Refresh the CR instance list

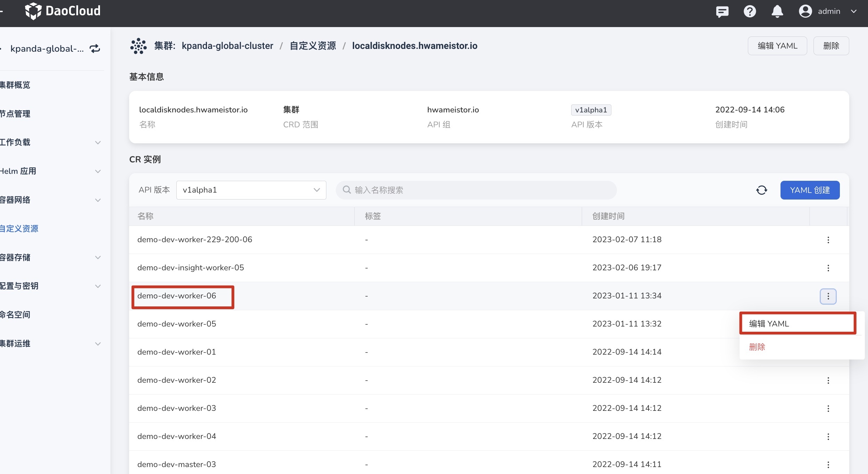(x=762, y=190)
